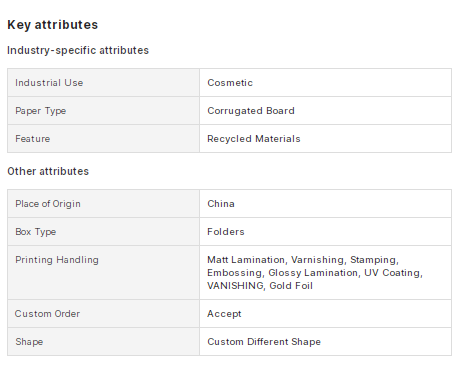Image resolution: width=465 pixels, height=365 pixels.
Task: Click the VANISHING, Gold Foil text
Action: 260,286
